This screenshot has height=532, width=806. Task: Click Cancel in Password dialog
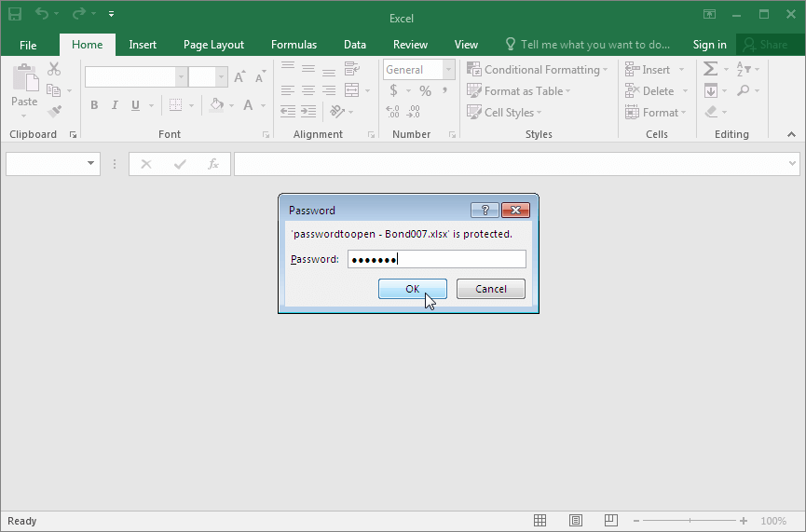pyautogui.click(x=491, y=289)
